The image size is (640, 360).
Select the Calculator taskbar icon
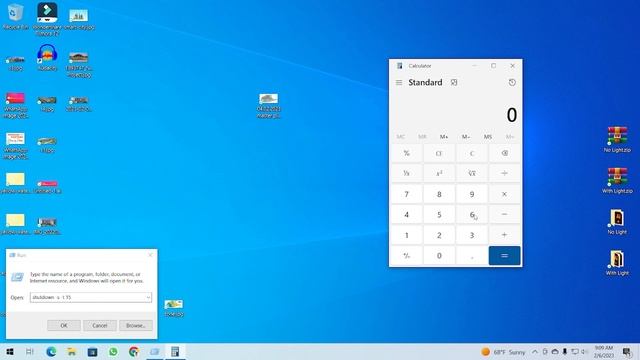click(x=175, y=351)
